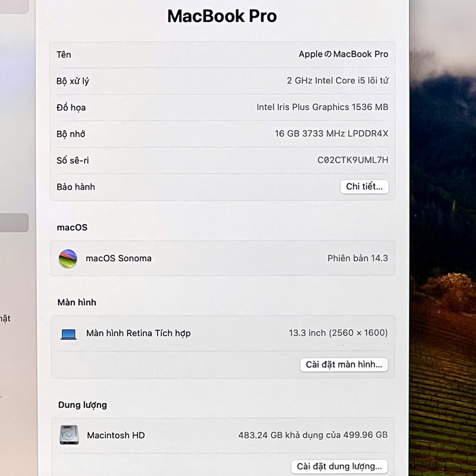The image size is (476, 476).
Task: Open Cài đặt màn hình display settings
Action: coord(344,365)
